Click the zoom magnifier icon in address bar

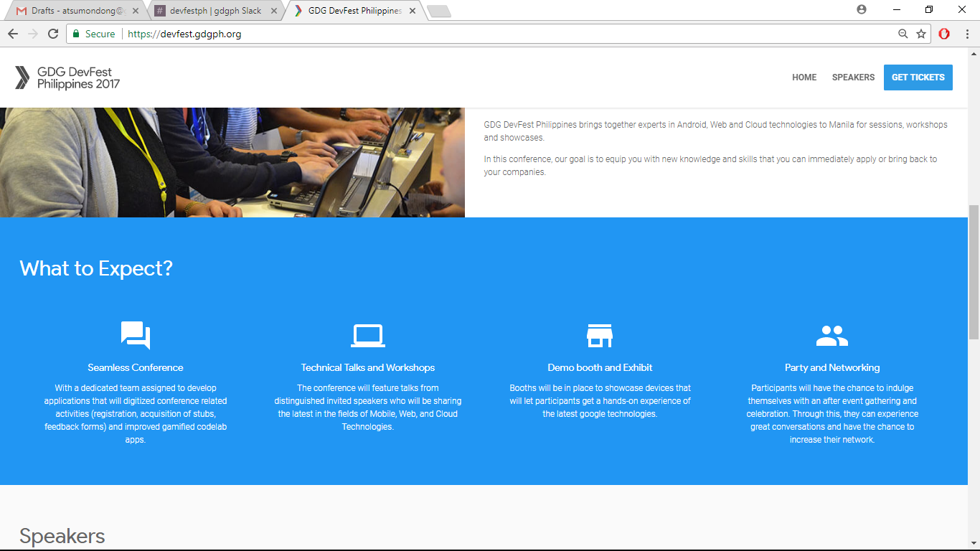(x=903, y=34)
